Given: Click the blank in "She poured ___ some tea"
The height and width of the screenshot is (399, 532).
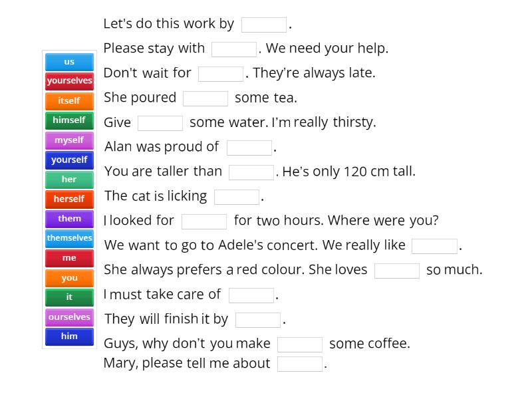Looking at the screenshot, I should click(205, 98).
